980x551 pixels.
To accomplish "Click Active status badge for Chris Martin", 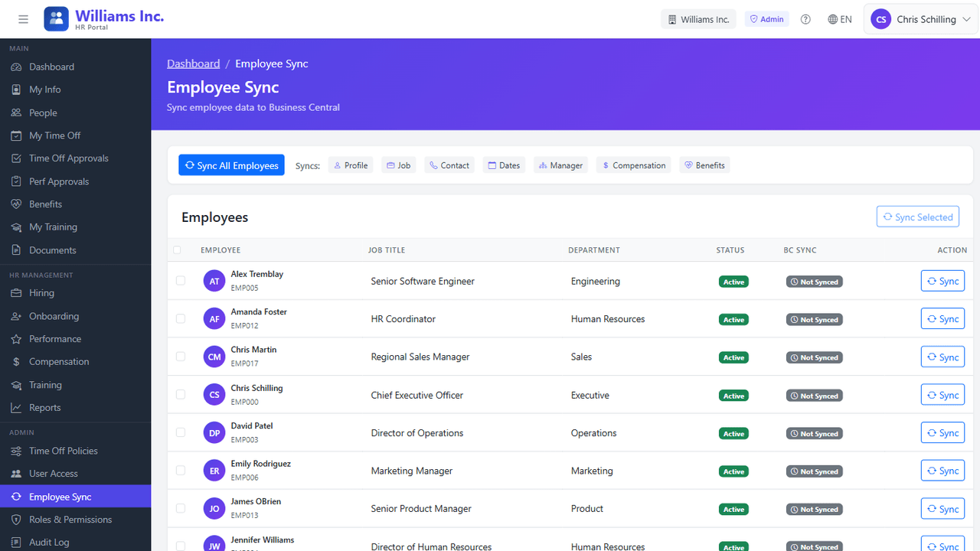I will click(733, 357).
